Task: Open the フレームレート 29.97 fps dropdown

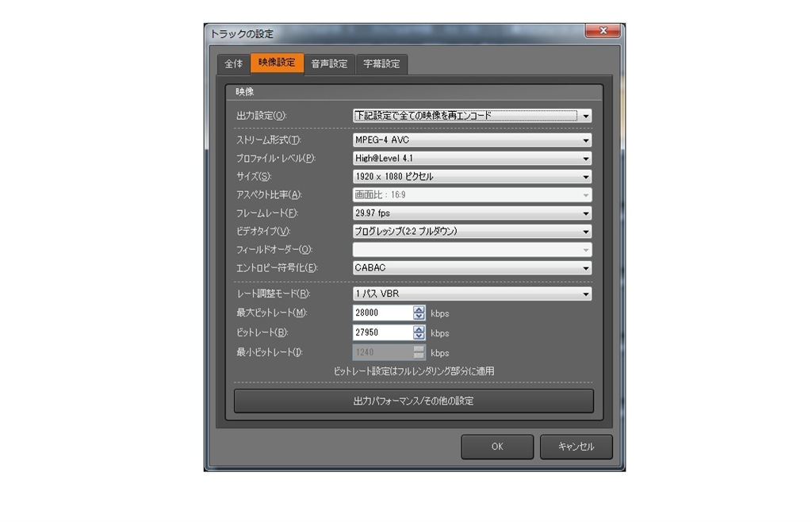Action: [472, 213]
